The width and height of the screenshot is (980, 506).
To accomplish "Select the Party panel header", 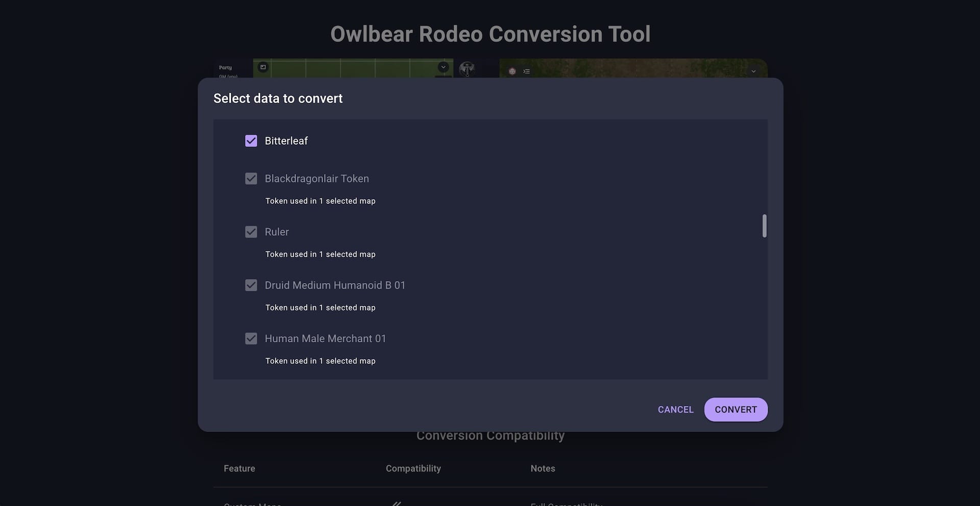I will 226,67.
